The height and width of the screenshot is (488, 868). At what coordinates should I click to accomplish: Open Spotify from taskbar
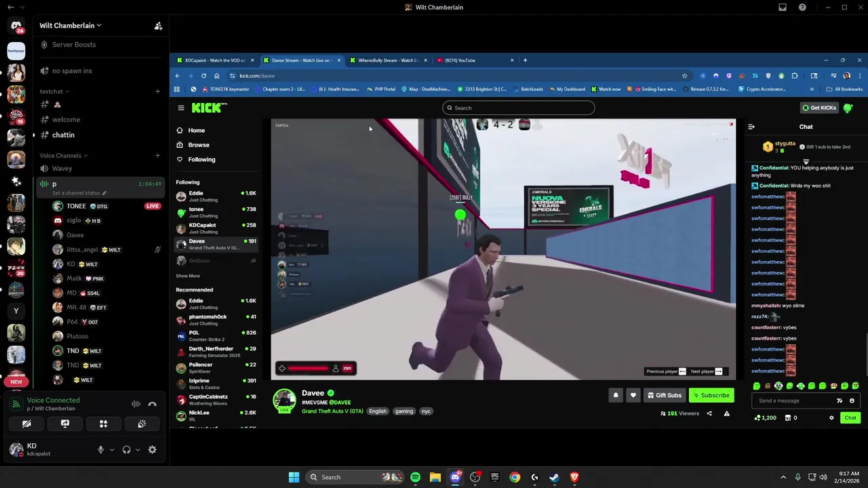(x=415, y=477)
